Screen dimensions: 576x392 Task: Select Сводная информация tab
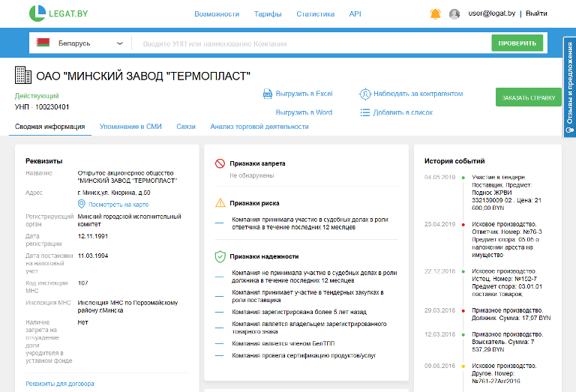click(x=50, y=127)
